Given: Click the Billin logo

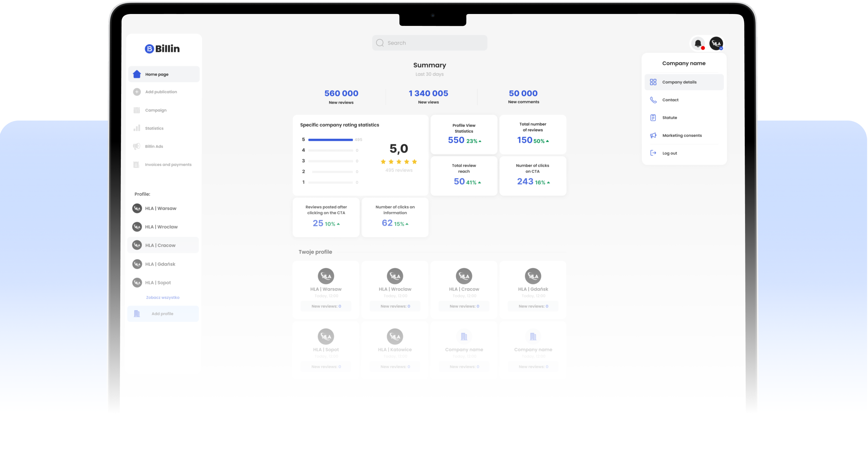Looking at the screenshot, I should 163,49.
